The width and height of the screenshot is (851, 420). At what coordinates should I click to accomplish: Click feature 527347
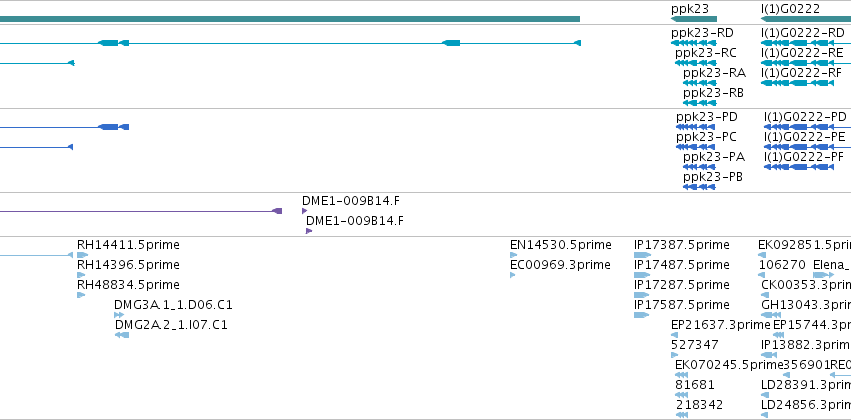[x=695, y=345]
